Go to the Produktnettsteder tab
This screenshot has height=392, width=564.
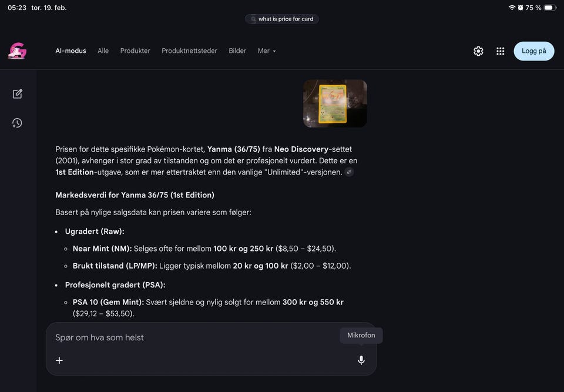pyautogui.click(x=189, y=51)
